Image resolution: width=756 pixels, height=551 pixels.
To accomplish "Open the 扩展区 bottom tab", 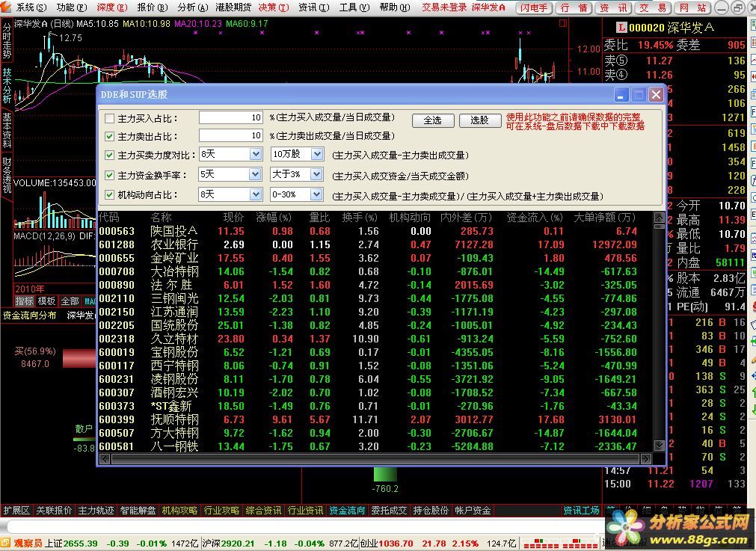I will point(16,510).
